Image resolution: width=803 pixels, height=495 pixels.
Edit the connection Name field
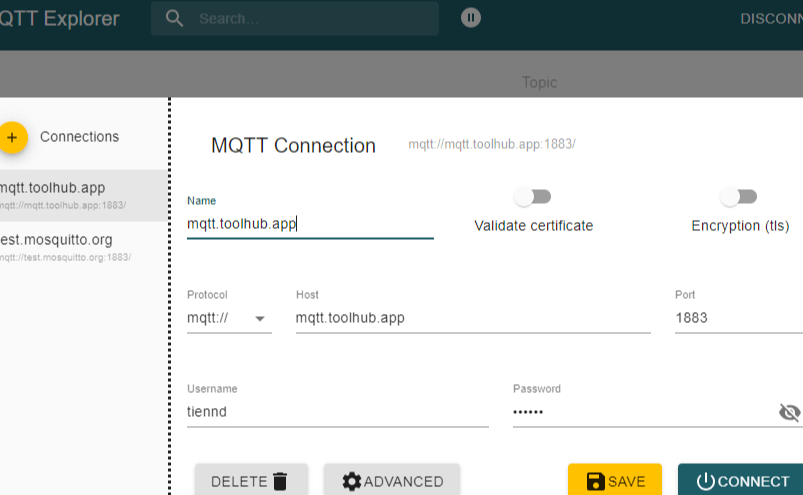(x=310, y=224)
